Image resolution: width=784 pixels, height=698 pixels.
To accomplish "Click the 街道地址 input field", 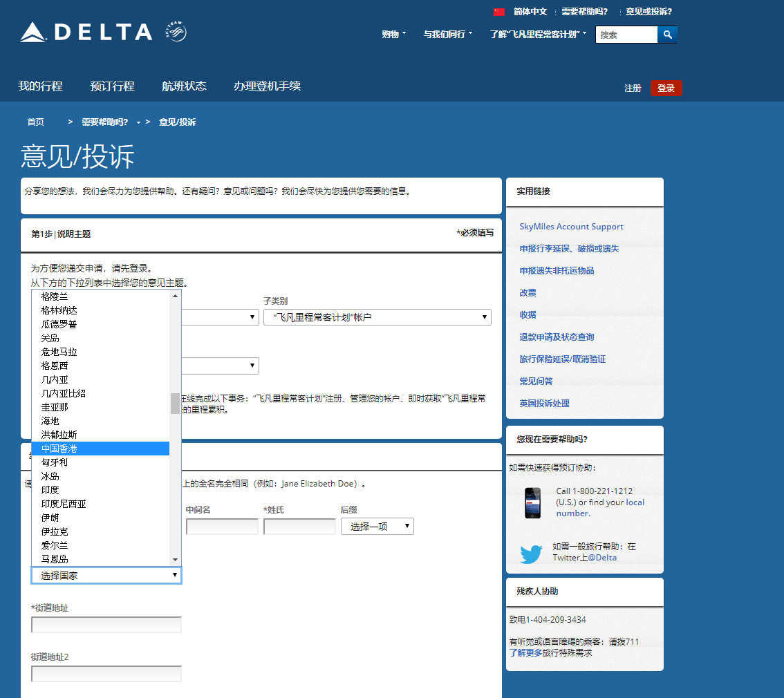I will pyautogui.click(x=106, y=625).
